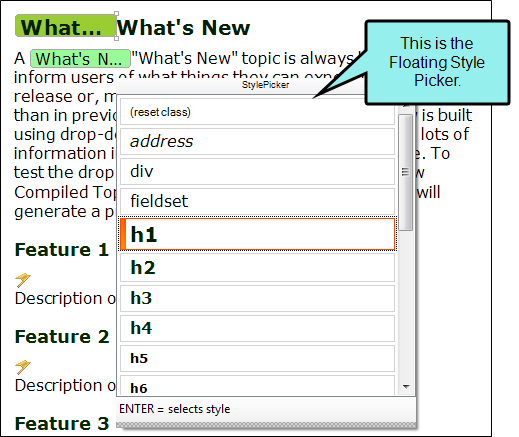Click the What's New page heading text

(183, 27)
